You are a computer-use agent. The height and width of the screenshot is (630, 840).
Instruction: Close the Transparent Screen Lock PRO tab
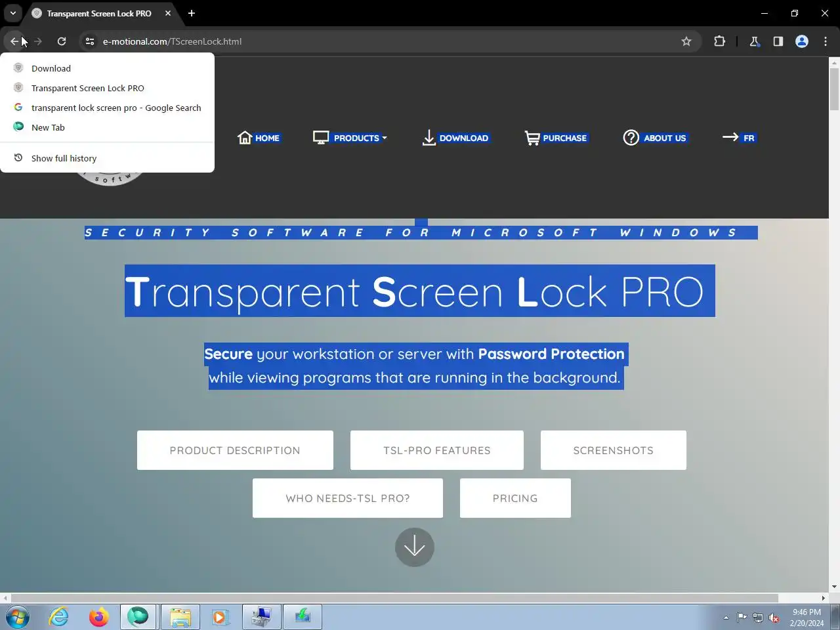point(168,13)
